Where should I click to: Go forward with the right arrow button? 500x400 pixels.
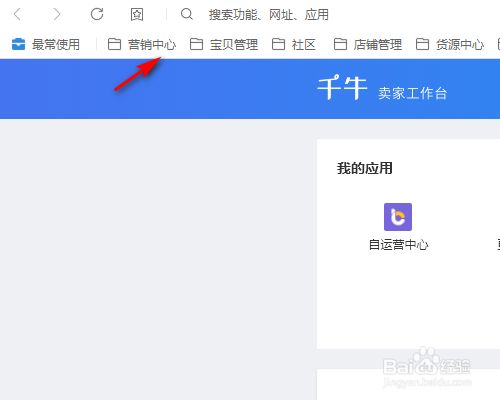pos(57,14)
